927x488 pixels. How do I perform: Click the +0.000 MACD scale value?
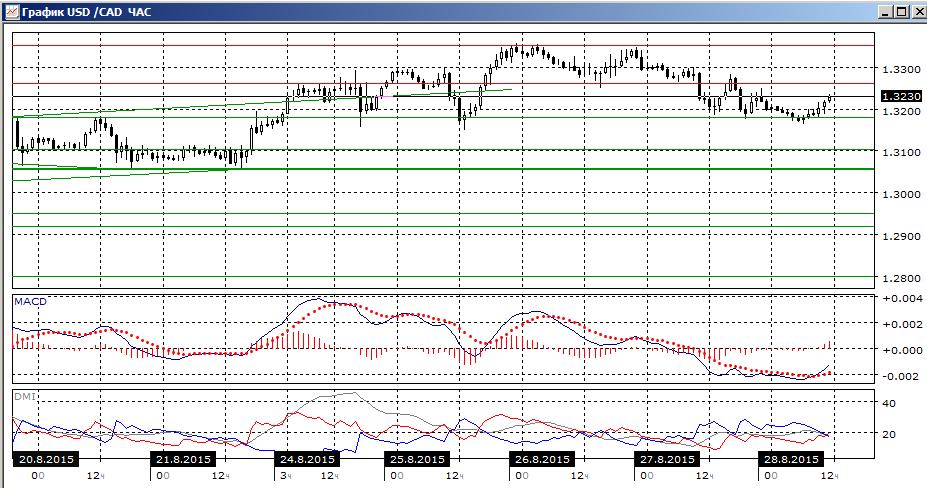(x=901, y=350)
